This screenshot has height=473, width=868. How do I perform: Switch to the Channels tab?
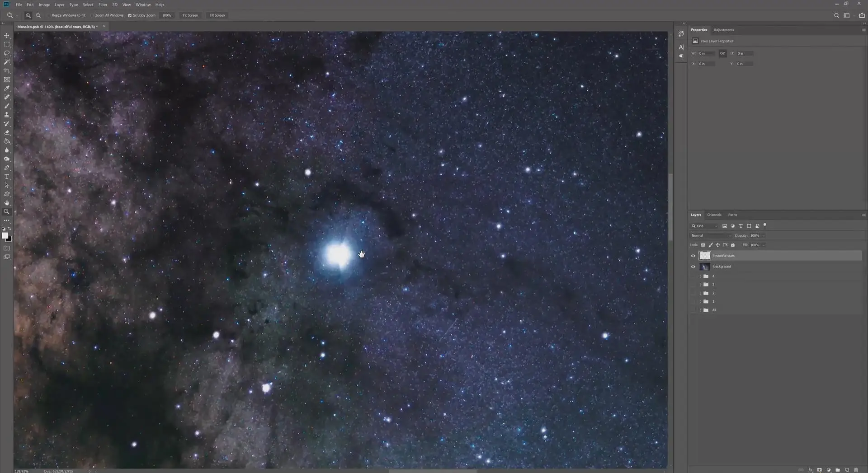[x=714, y=215]
